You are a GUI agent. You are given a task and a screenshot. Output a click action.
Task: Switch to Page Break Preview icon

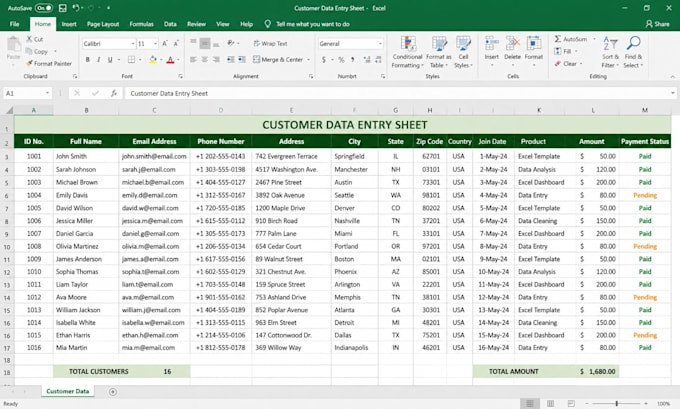(571, 403)
